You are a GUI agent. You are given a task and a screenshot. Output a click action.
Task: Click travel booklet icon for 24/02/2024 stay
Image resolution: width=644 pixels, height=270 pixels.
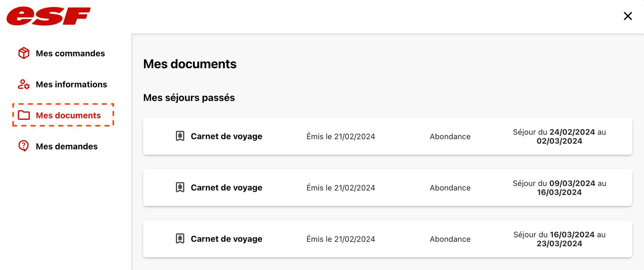(180, 136)
